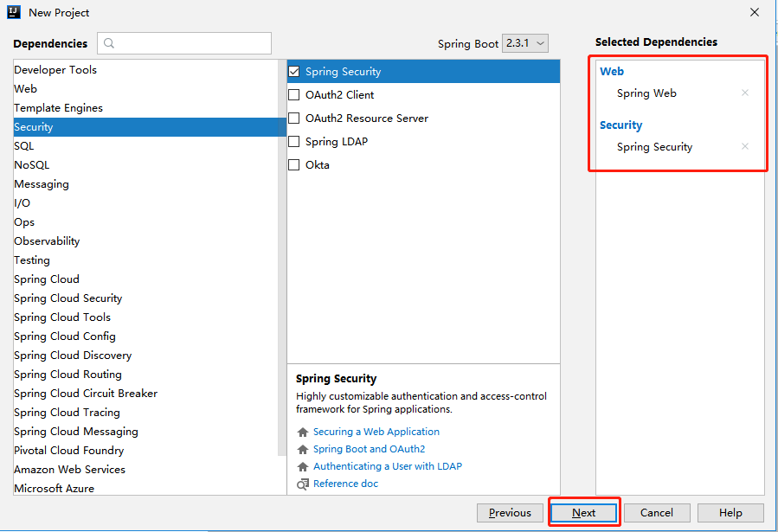The image size is (778, 532).
Task: Click Security heading in Selected Dependencies
Action: pos(620,125)
